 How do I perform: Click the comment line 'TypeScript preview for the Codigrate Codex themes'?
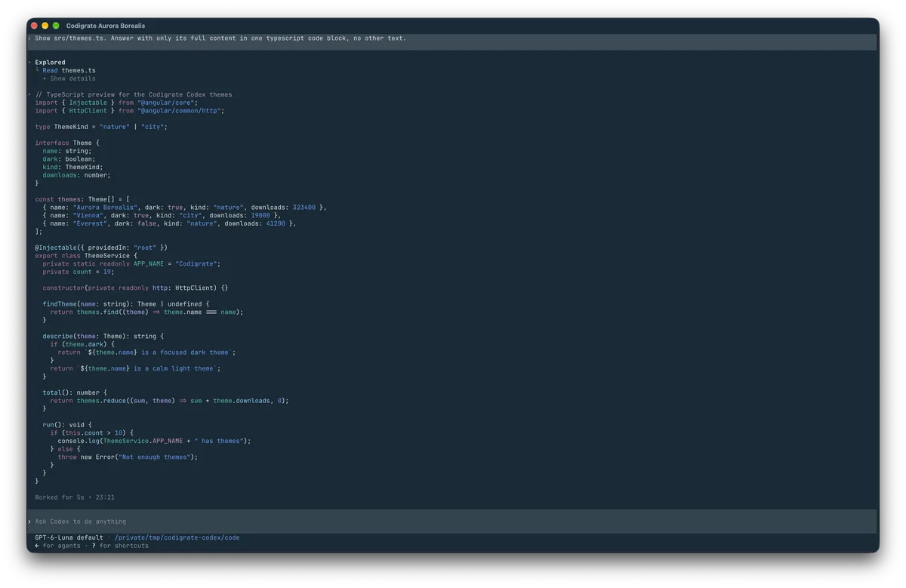pos(134,94)
